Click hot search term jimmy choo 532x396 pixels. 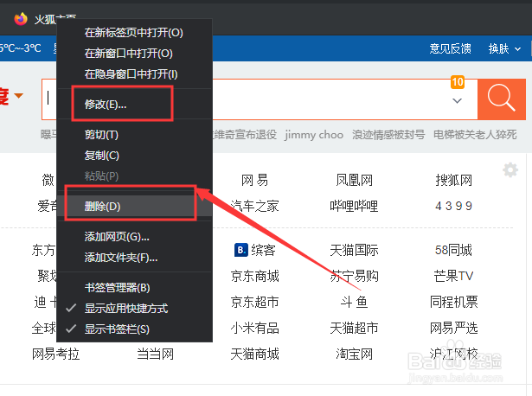click(314, 135)
